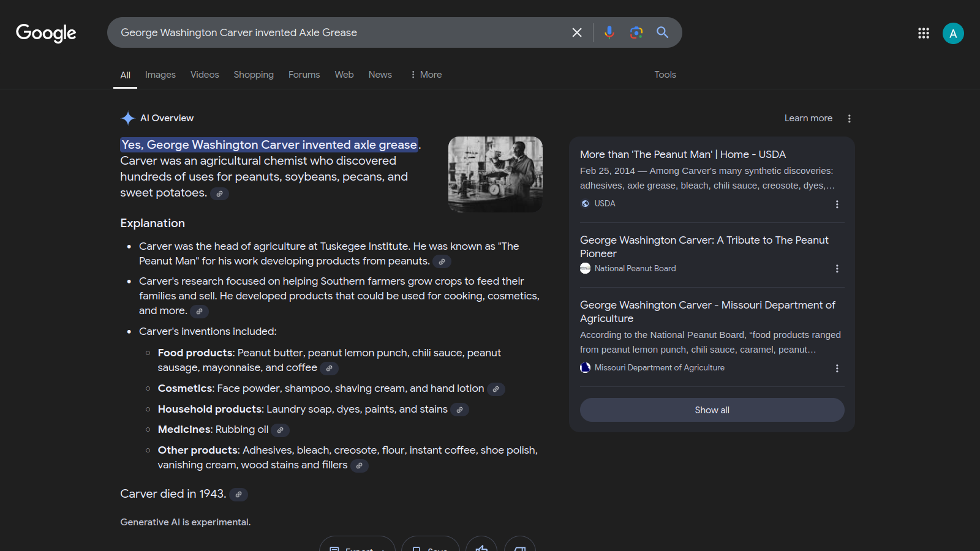
Task: Select the All results tab
Action: click(126, 75)
